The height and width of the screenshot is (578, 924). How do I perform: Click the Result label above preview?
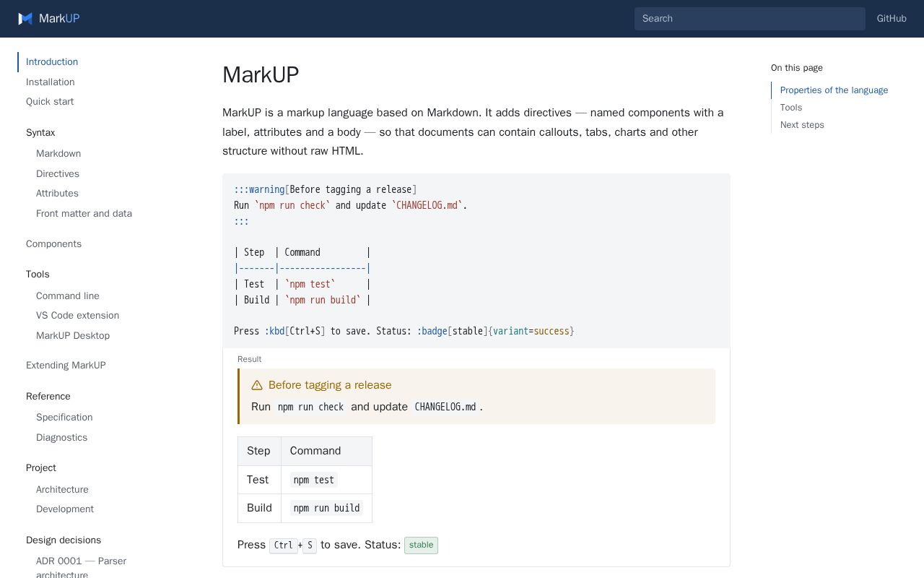click(250, 359)
